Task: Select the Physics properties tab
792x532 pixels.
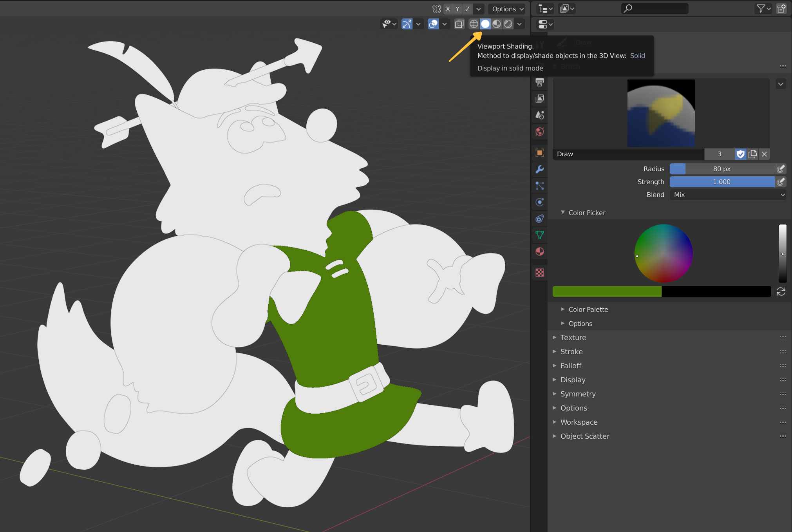Action: tap(539, 202)
